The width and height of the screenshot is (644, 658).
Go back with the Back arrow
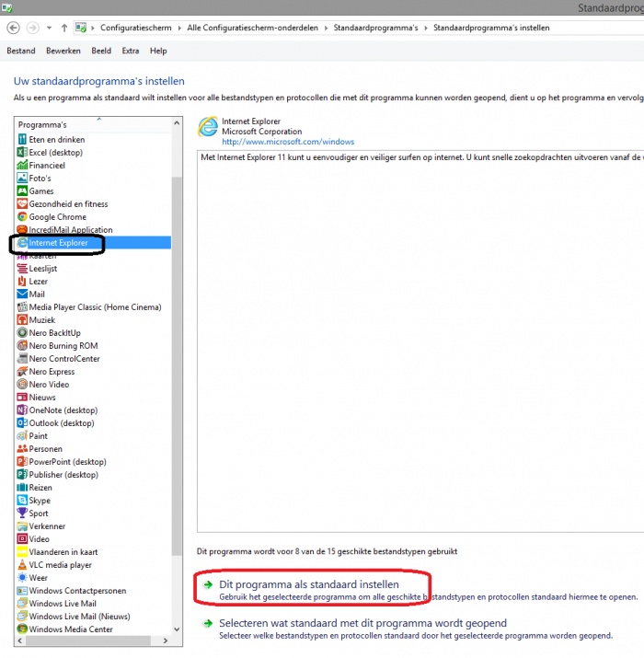tap(14, 28)
